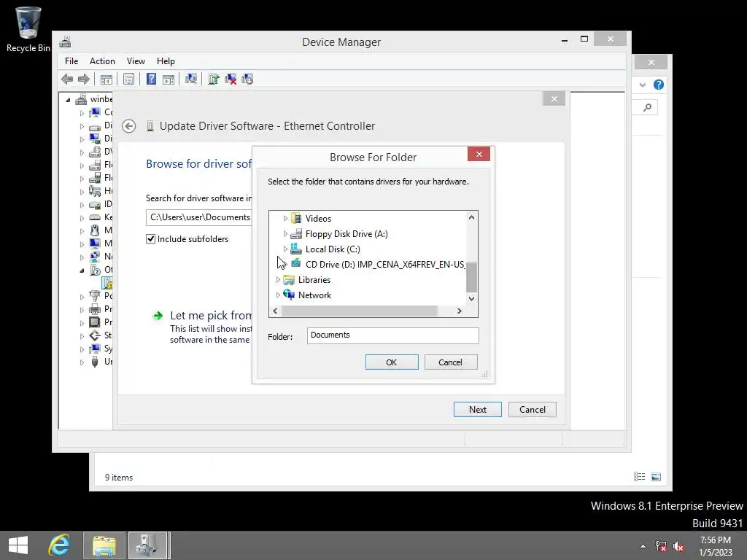The image size is (747, 560).
Task: Select the Videos folder in tree
Action: [311, 219]
